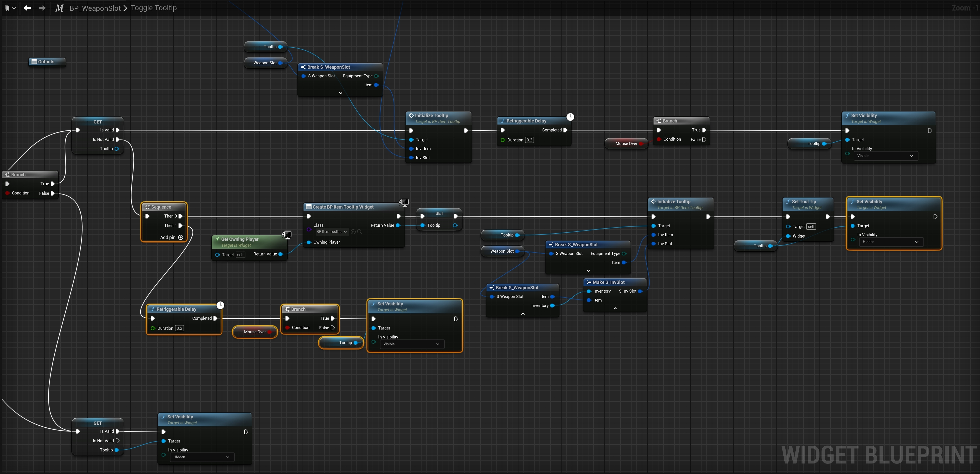Open the bookmark dropdown arrow in the toolbar

pos(14,8)
